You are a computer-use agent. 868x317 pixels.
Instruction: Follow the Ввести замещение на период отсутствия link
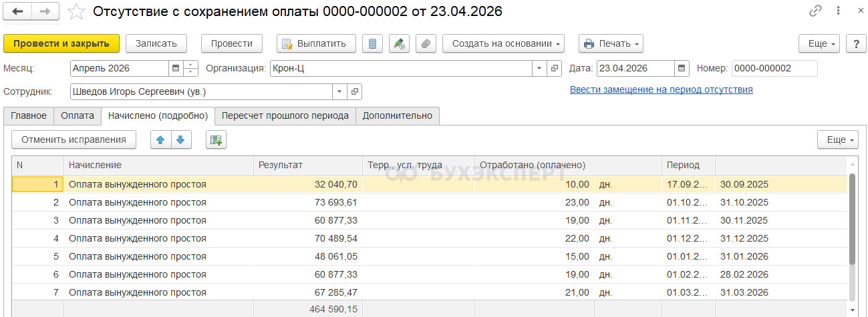[x=661, y=89]
